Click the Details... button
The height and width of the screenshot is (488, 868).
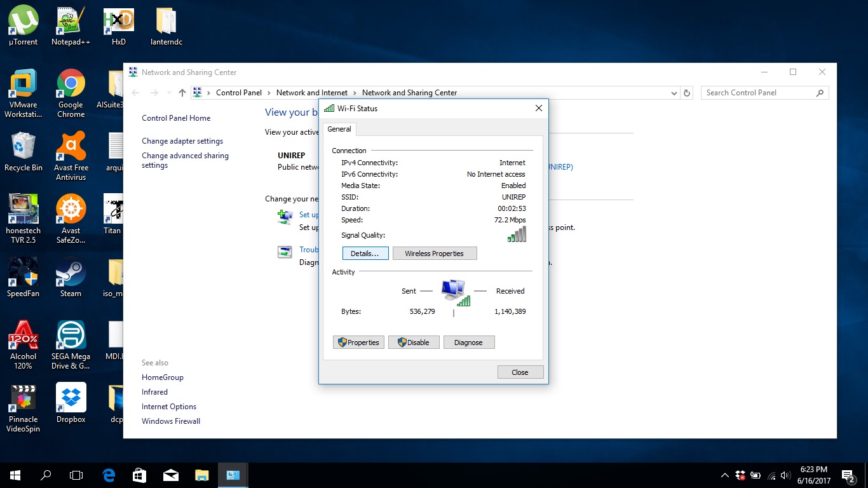coord(365,254)
